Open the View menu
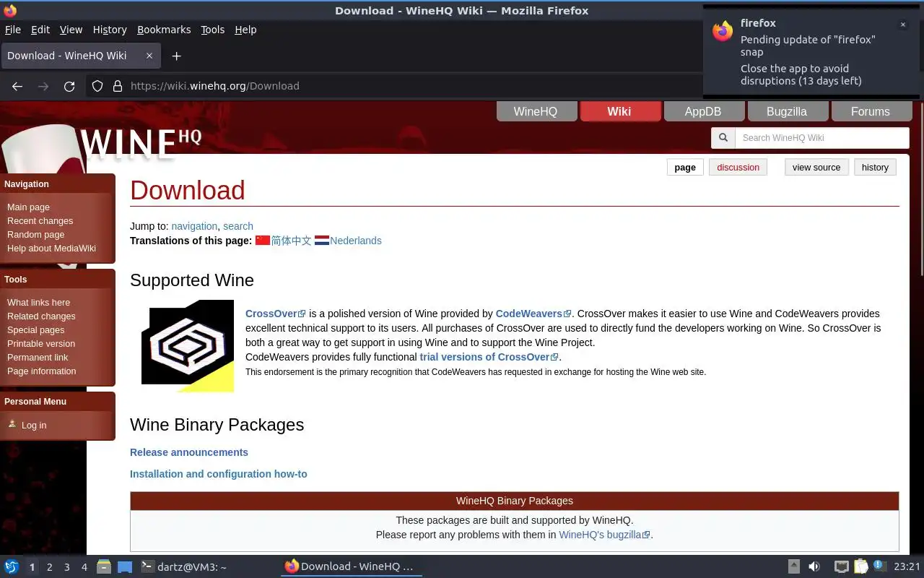 pos(71,30)
